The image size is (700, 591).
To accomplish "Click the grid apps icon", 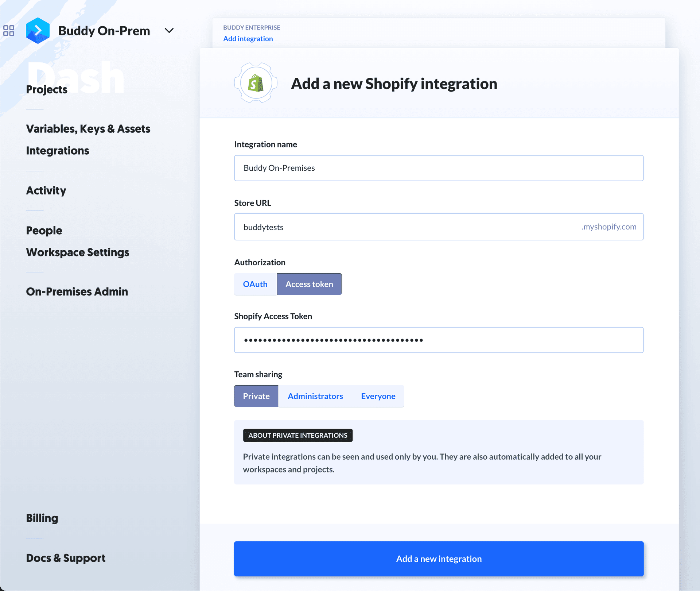I will coord(9,31).
